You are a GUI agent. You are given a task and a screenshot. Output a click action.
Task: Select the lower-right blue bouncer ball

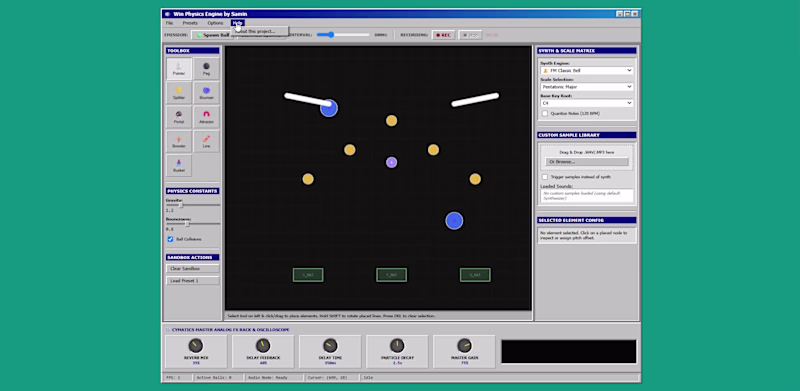pos(454,221)
